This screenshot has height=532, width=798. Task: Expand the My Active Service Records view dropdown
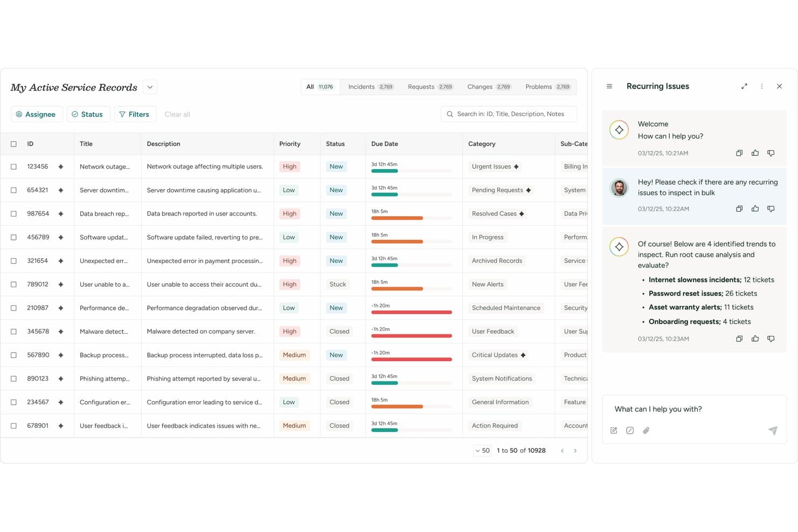pyautogui.click(x=150, y=87)
